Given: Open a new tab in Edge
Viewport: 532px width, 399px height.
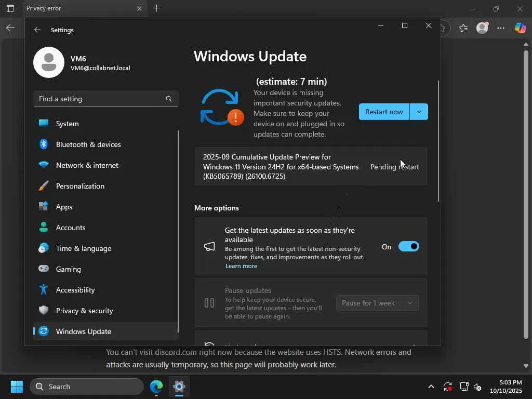Looking at the screenshot, I should [x=156, y=8].
